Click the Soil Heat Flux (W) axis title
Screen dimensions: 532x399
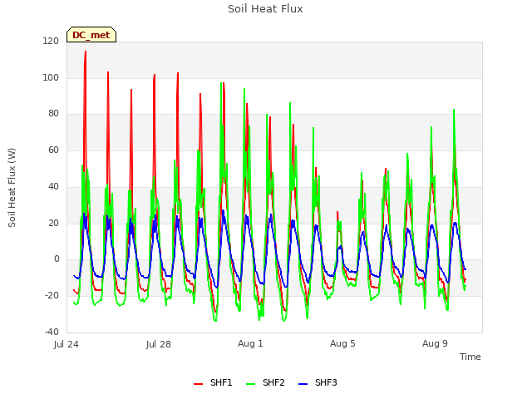click(x=12, y=188)
